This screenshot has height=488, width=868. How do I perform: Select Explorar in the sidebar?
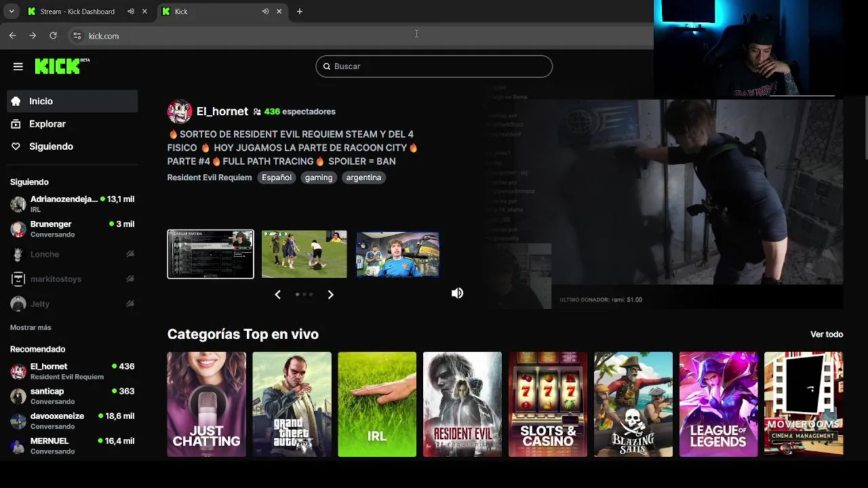coord(72,124)
